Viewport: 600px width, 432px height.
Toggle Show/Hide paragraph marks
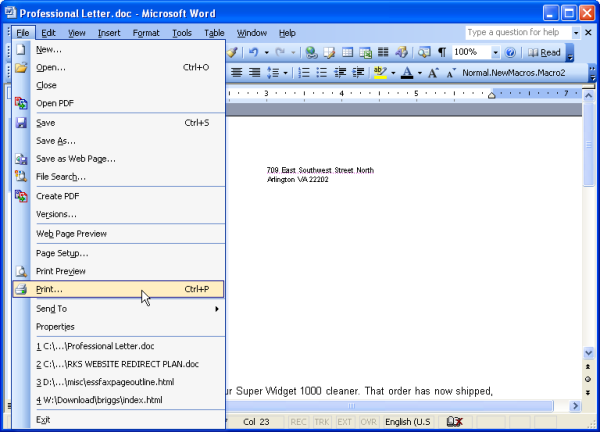[x=442, y=52]
